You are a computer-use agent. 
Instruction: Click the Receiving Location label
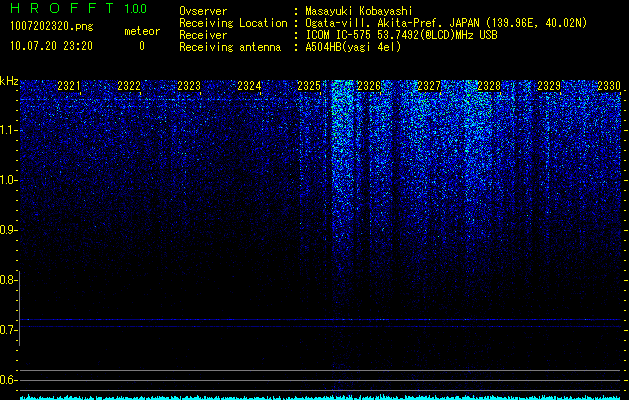click(x=233, y=23)
